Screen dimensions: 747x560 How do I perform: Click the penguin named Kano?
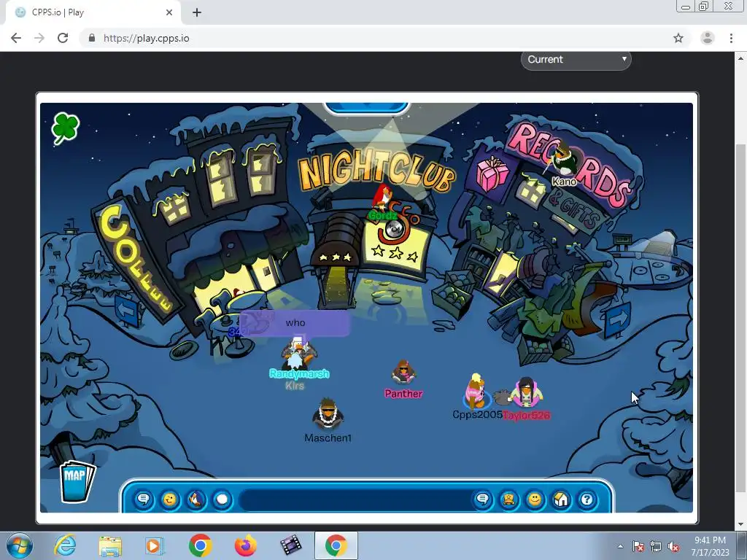point(564,160)
